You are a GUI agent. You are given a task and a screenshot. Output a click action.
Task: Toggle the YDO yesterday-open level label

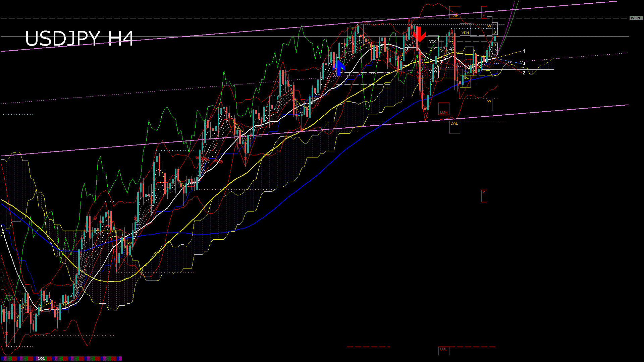tap(433, 71)
